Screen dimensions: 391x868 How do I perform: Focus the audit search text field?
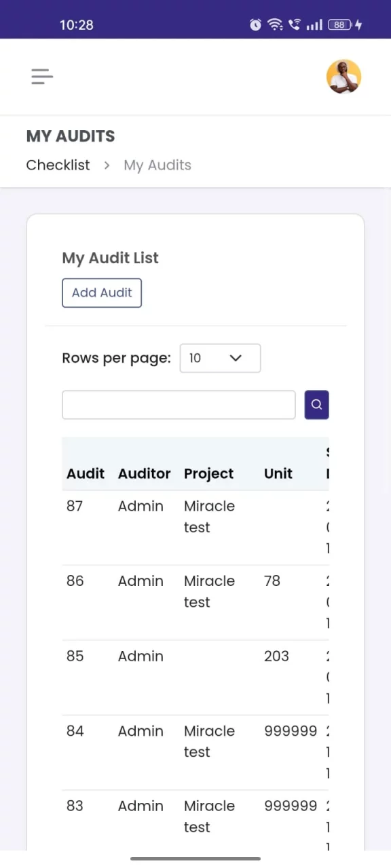click(179, 405)
